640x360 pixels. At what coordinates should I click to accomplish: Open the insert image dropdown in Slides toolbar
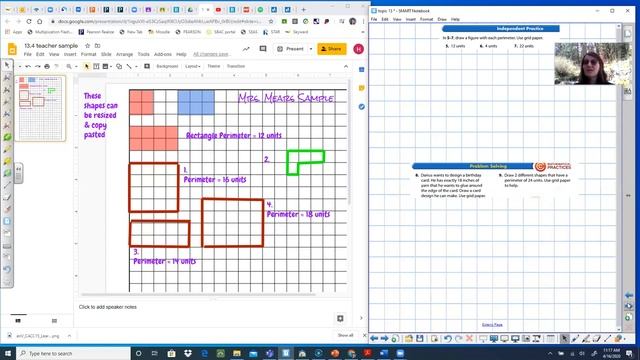(x=110, y=67)
